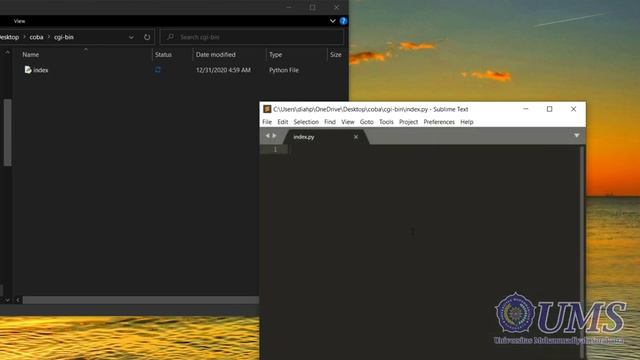Open the Edit menu in Sublime Text

[282, 122]
